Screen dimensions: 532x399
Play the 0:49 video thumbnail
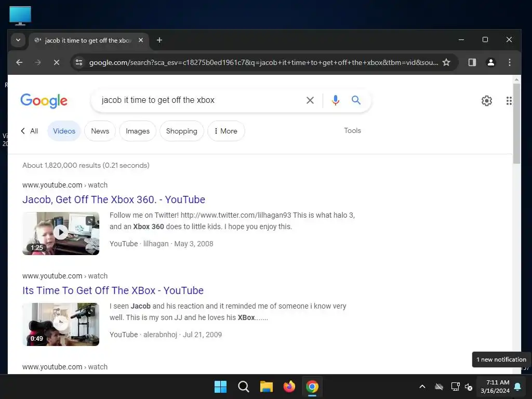click(61, 324)
